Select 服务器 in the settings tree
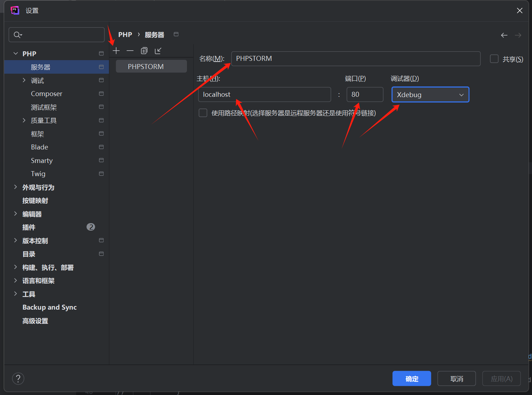 (x=56, y=67)
